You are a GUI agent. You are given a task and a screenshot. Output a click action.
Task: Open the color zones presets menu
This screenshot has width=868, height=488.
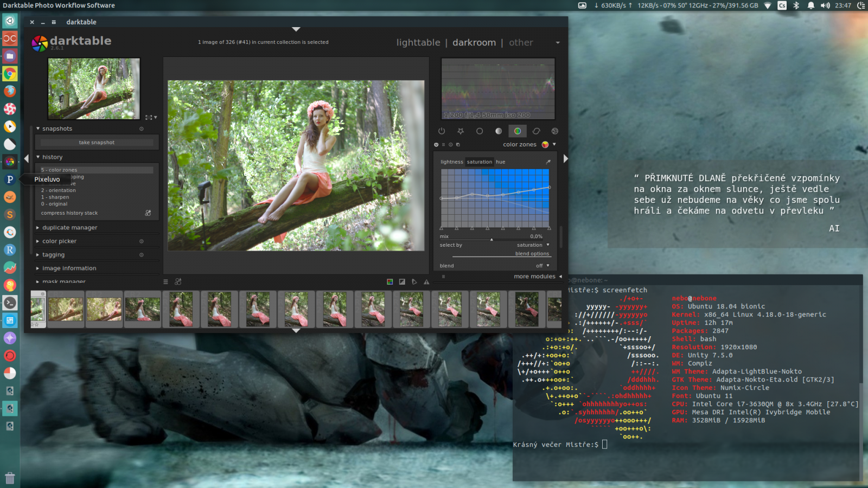point(444,145)
